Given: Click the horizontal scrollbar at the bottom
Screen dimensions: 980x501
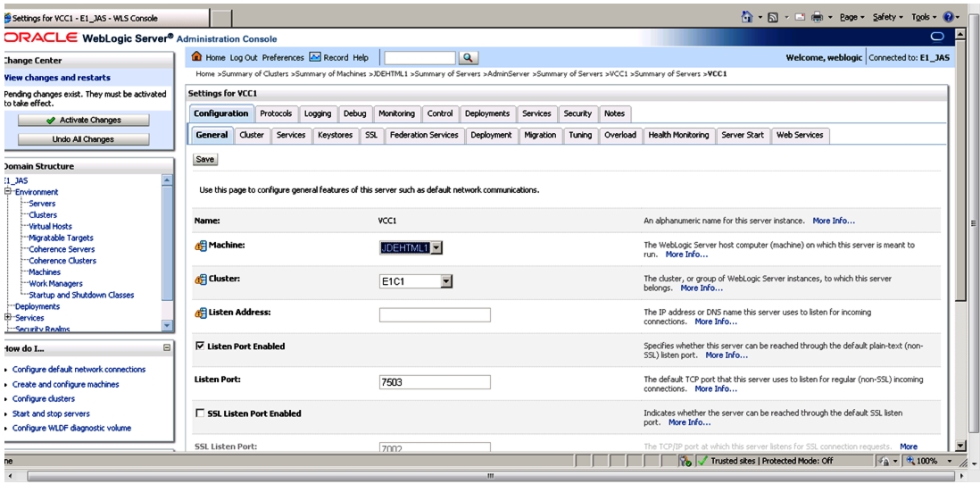Looking at the screenshot, I should 489,477.
